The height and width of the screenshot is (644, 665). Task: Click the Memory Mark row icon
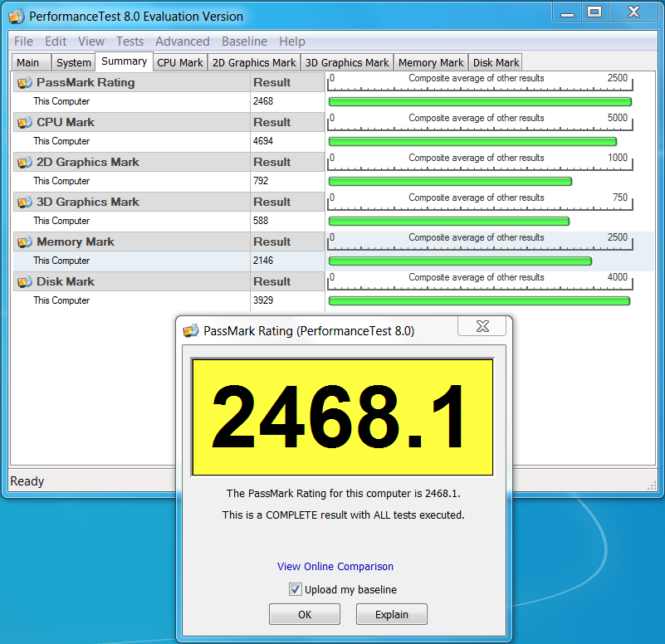click(x=24, y=242)
